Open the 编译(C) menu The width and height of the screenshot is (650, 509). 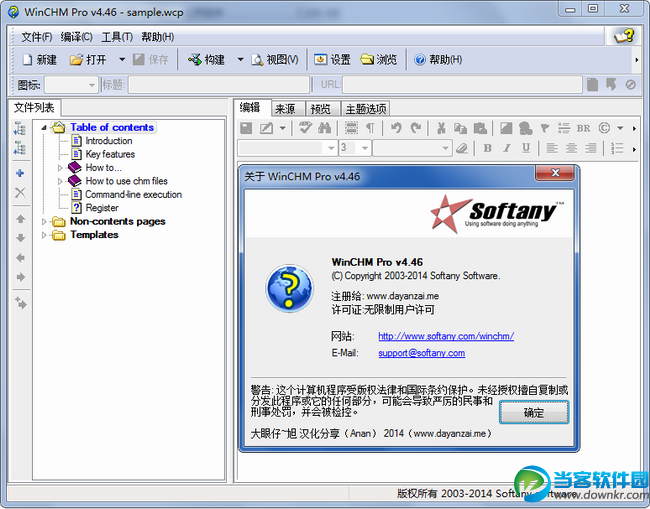76,37
